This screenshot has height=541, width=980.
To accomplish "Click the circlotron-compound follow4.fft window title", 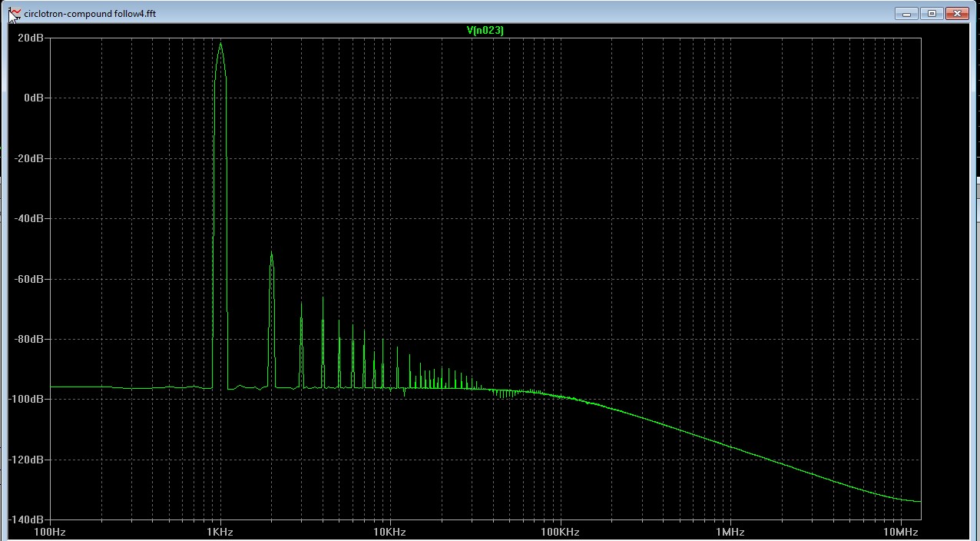I will [x=90, y=14].
